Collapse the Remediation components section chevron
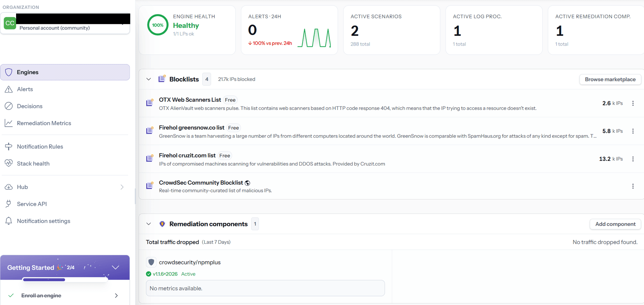Image resolution: width=644 pixels, height=305 pixels. (149, 224)
